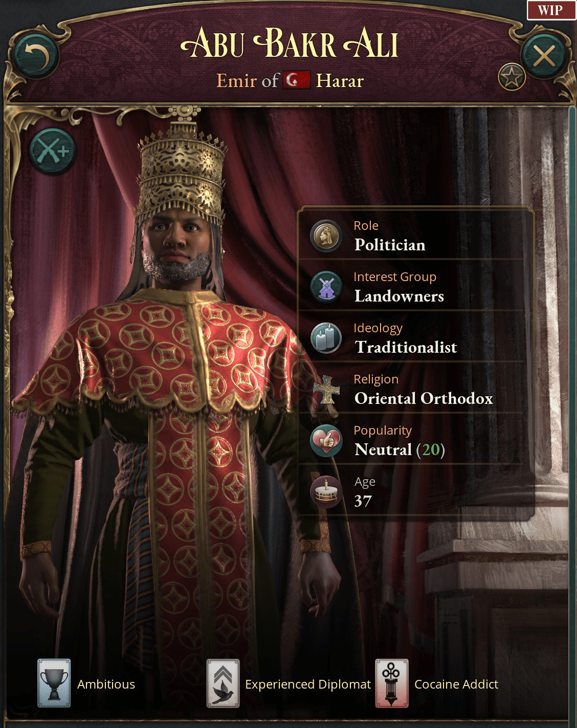Screen dimensions: 577x728
Task: Click the birthday cake age icon
Action: [x=326, y=491]
